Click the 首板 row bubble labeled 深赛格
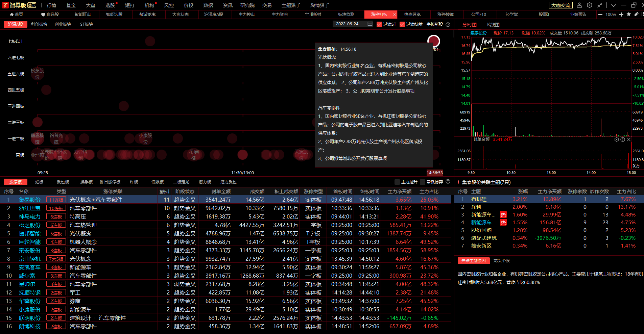This screenshot has height=334, width=644. [x=194, y=155]
